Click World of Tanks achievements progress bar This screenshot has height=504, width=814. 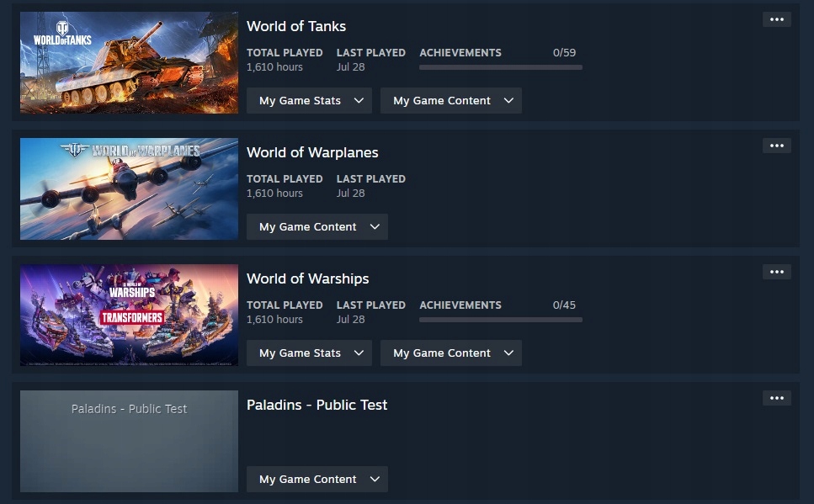pos(501,67)
